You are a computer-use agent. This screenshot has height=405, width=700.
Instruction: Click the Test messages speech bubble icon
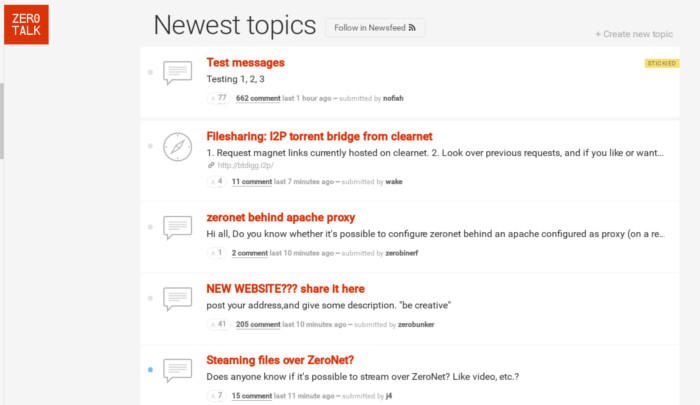177,72
